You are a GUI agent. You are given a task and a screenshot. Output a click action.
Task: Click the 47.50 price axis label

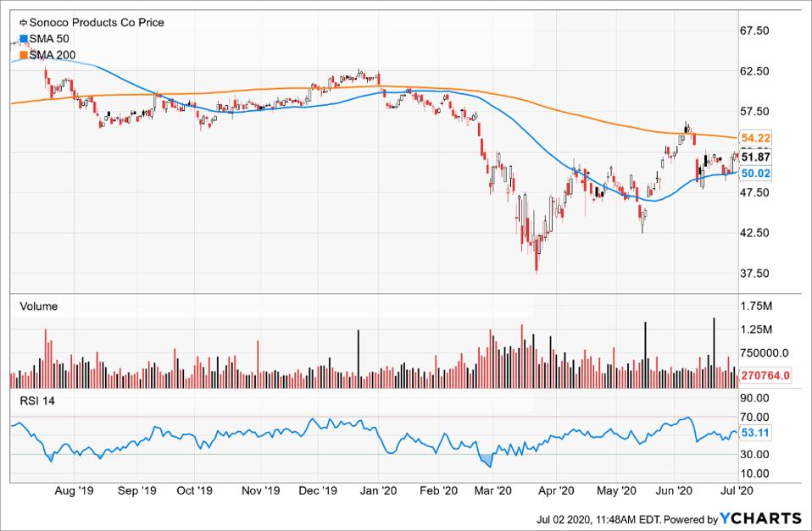pos(754,192)
